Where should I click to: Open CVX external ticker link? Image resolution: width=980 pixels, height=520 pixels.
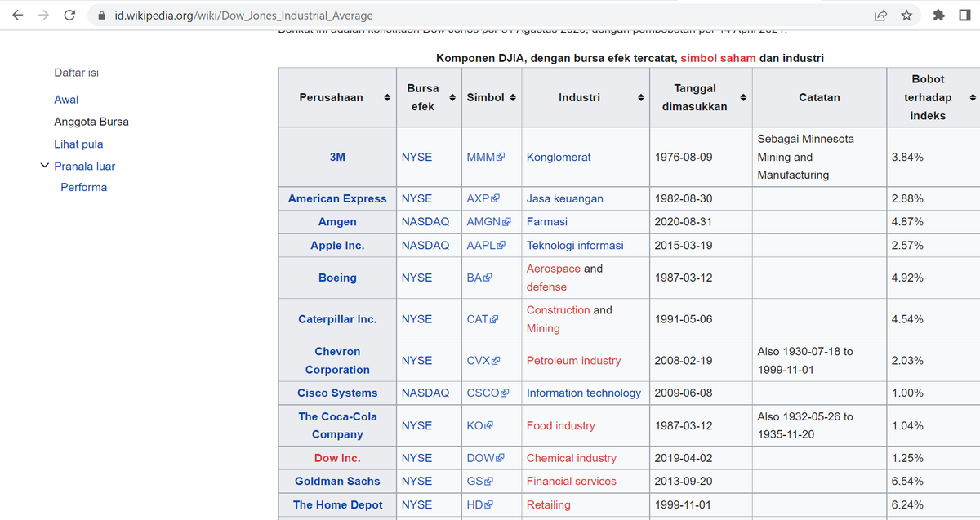pyautogui.click(x=483, y=361)
